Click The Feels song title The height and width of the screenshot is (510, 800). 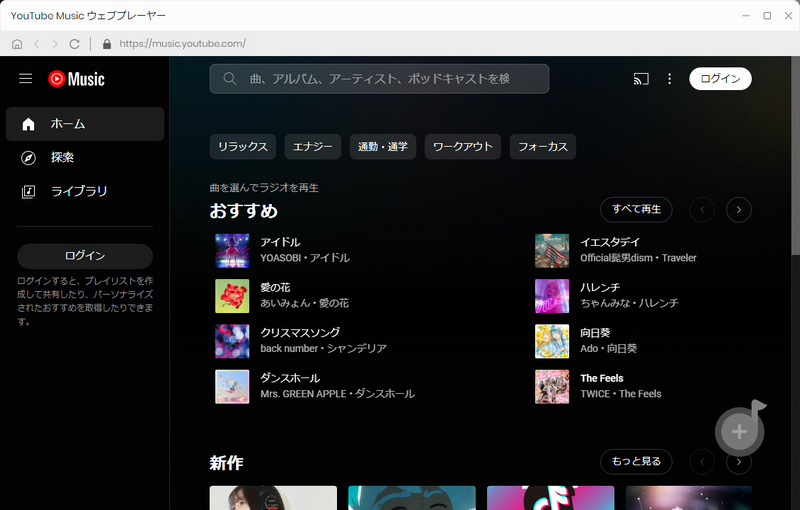602,378
